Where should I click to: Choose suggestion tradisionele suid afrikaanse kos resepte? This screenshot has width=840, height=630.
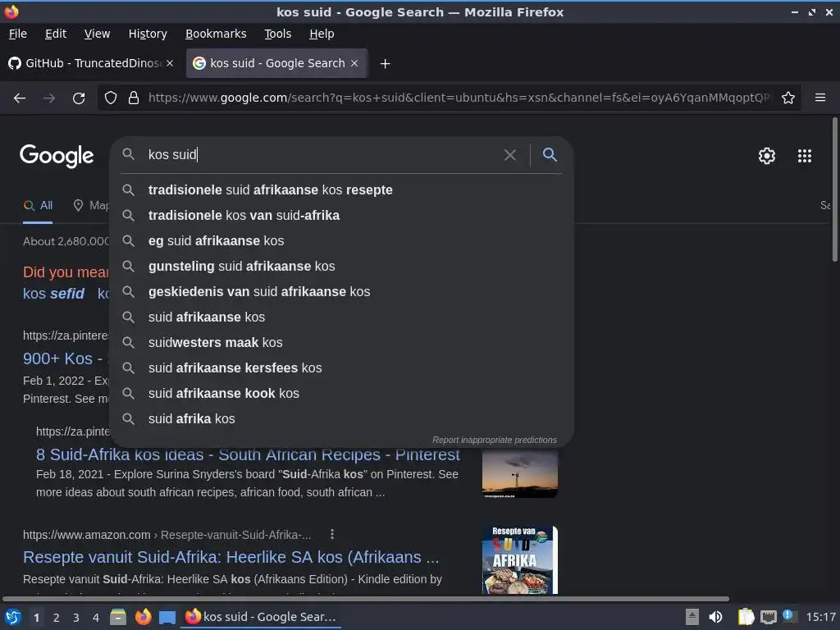(x=342, y=190)
